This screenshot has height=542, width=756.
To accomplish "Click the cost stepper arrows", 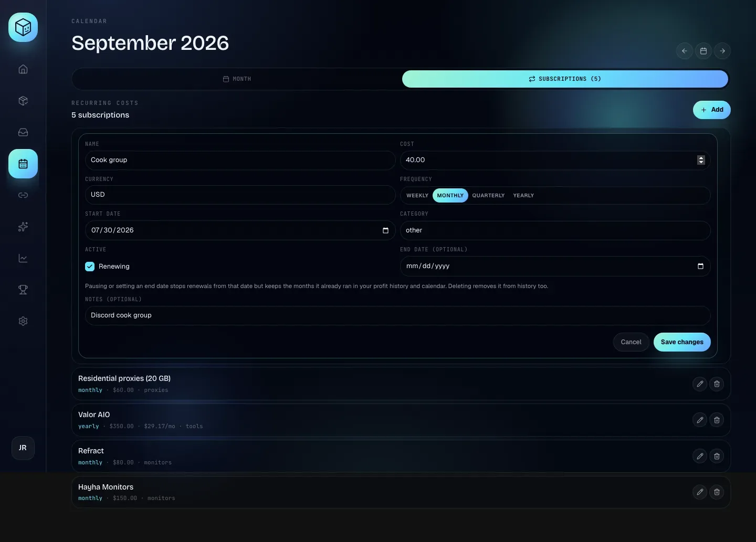I will point(701,160).
